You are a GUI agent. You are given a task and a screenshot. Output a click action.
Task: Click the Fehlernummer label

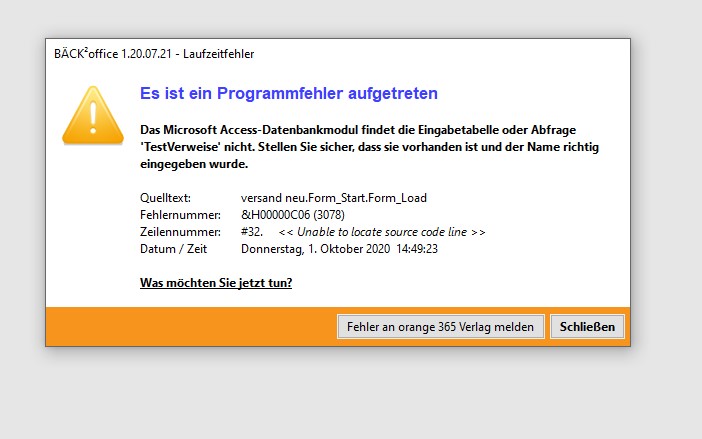[x=178, y=215]
